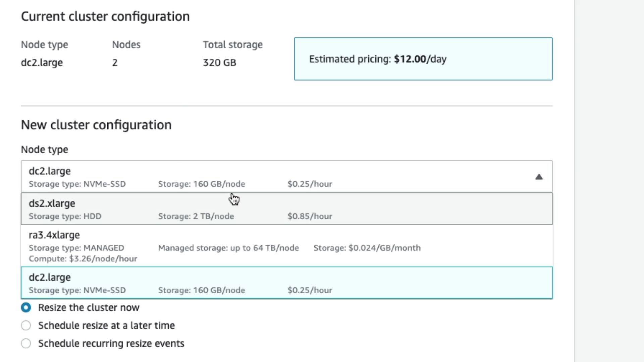
Task: Click the Schedule resize at a later time label
Action: pyautogui.click(x=106, y=325)
